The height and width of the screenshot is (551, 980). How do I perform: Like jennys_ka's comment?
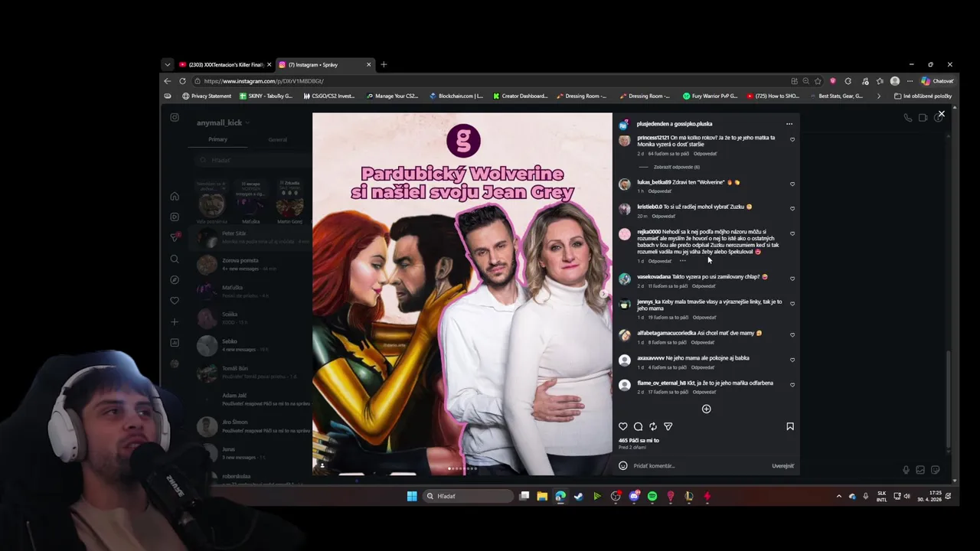(792, 303)
